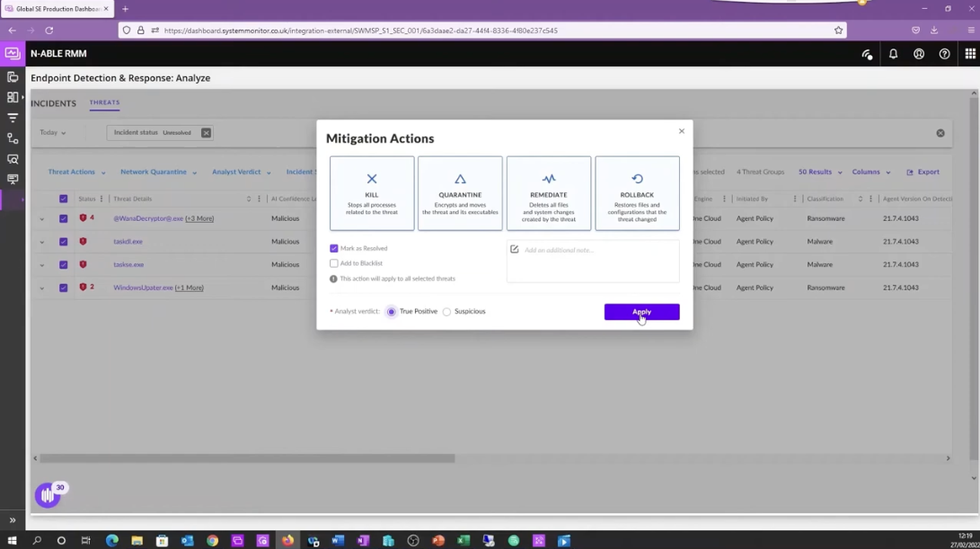Open the +3 More link

pos(199,218)
